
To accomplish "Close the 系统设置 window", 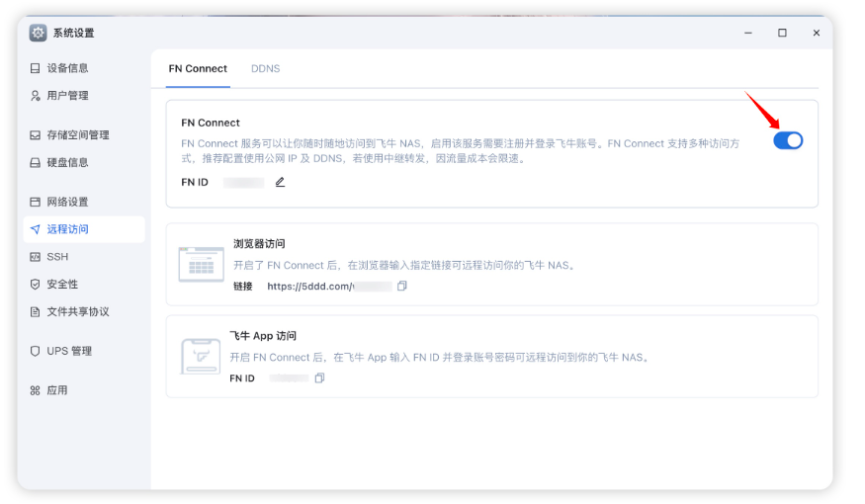I will (817, 33).
